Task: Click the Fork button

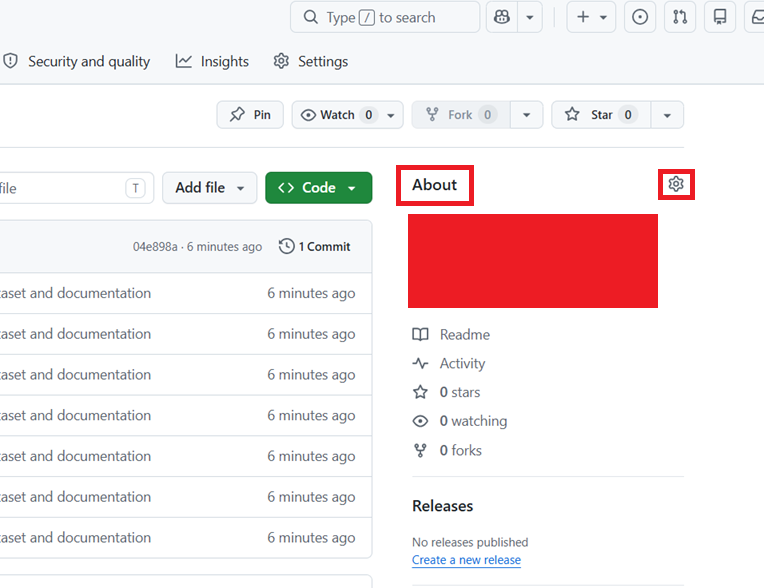Action: coord(461,115)
